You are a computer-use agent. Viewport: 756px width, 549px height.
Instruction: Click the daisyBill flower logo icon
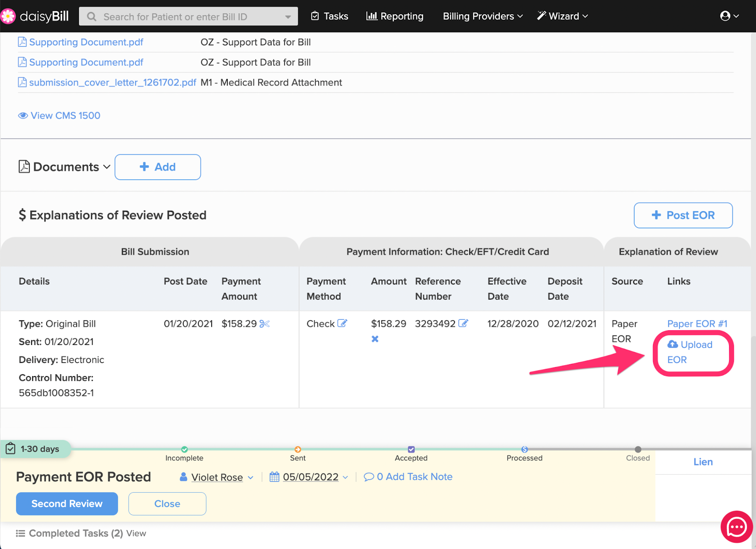[x=8, y=17]
